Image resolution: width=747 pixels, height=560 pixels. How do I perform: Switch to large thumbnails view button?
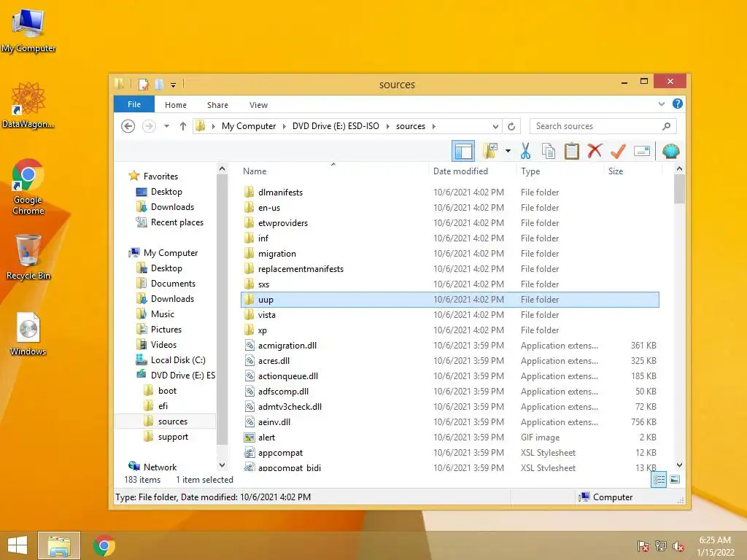click(x=675, y=480)
